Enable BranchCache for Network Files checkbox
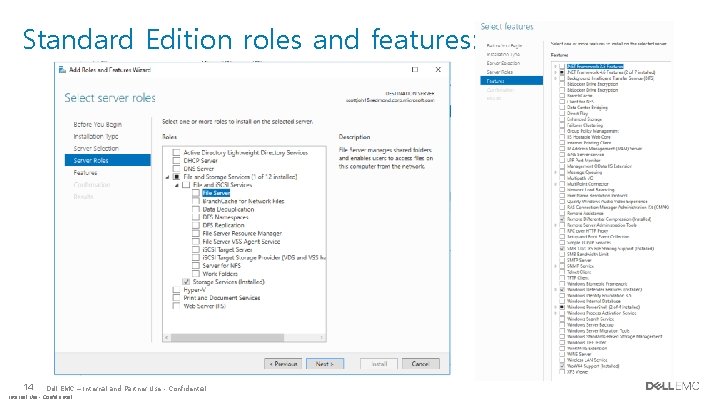 196,201
